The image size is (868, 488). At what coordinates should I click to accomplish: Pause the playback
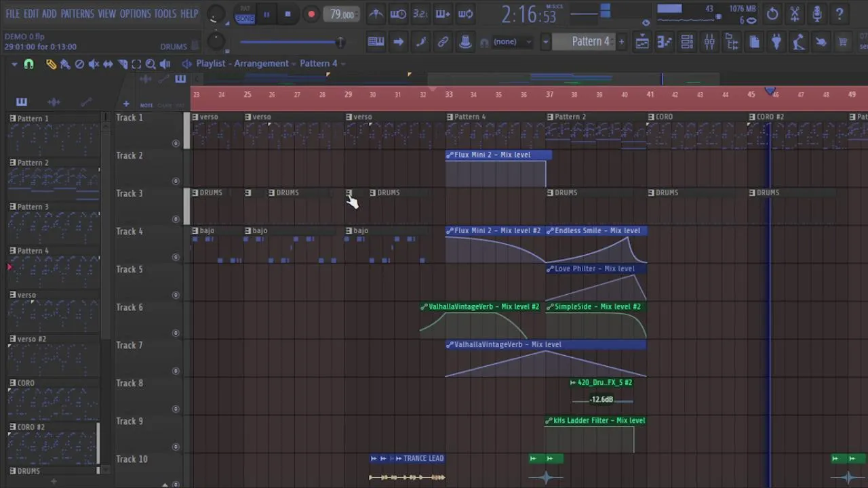pyautogui.click(x=267, y=14)
